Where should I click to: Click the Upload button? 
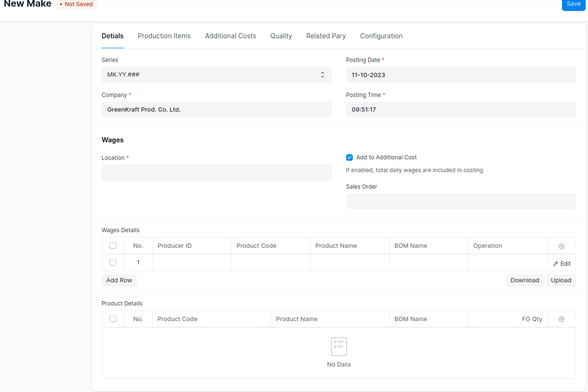point(561,280)
